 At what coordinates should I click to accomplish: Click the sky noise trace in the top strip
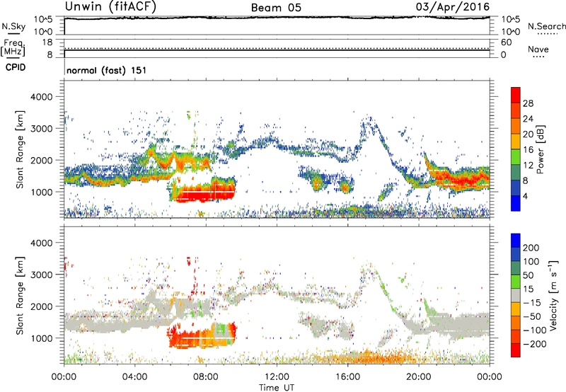[277, 18]
